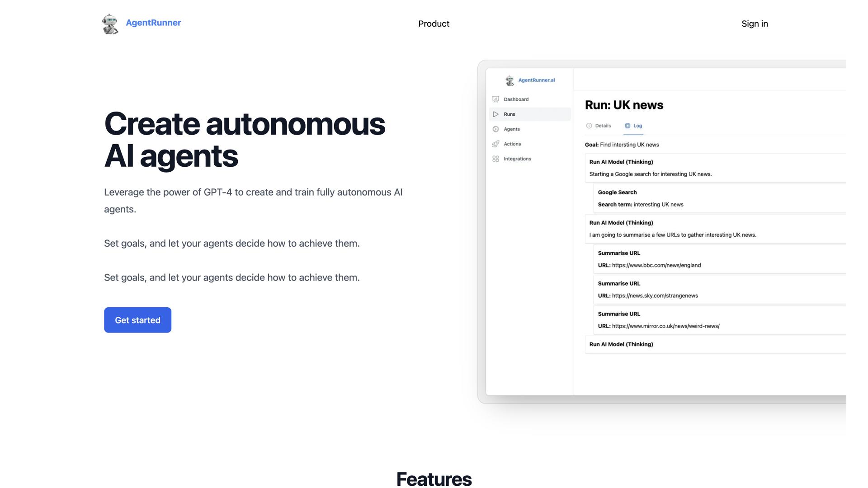Open Integrations via the grid icon
The height and width of the screenshot is (488, 868).
[x=495, y=159]
